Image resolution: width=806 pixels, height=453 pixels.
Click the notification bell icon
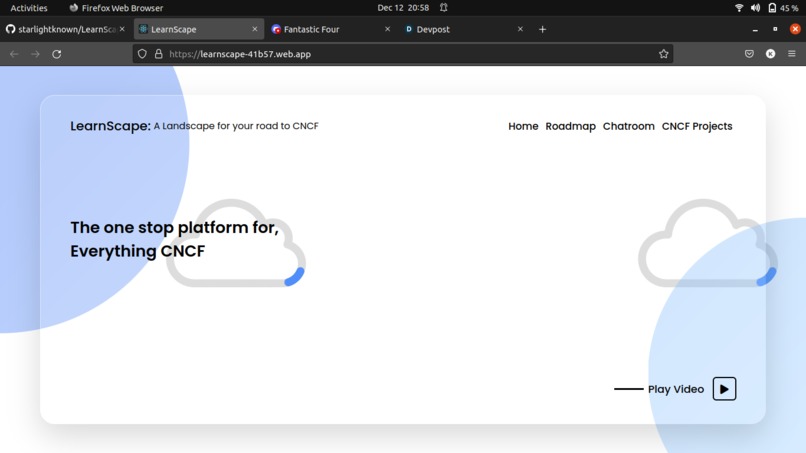click(x=444, y=8)
